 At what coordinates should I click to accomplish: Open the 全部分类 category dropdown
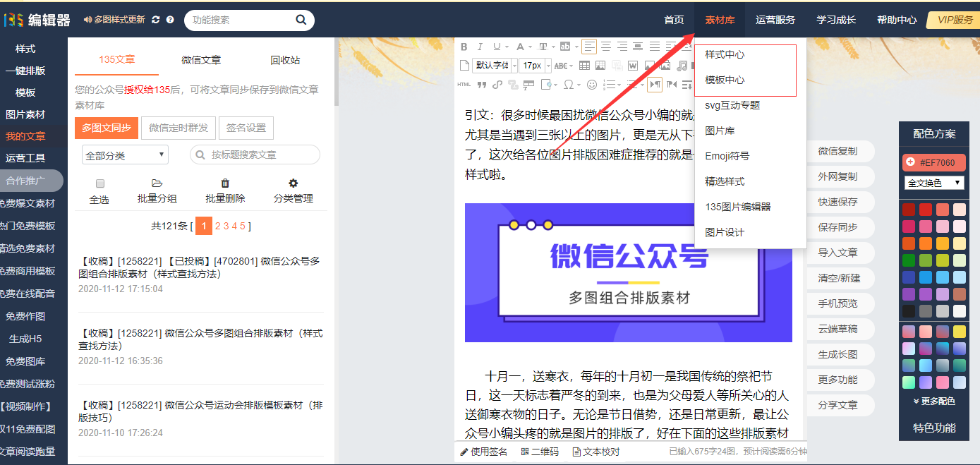(125, 155)
